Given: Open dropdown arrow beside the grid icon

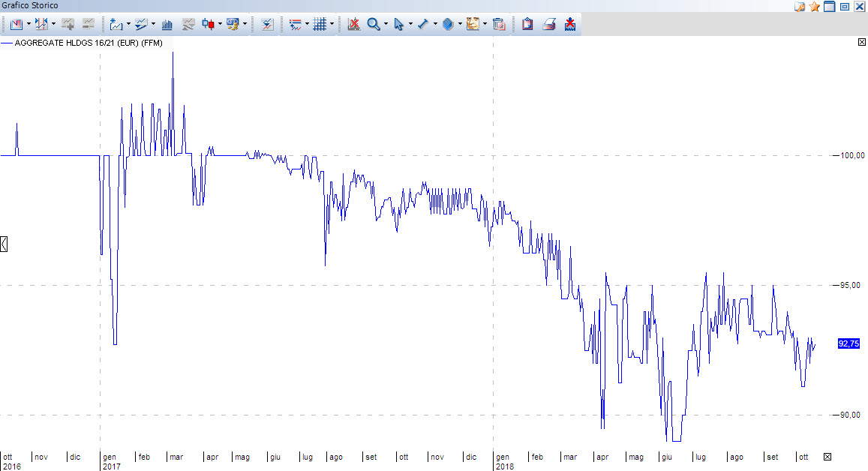Looking at the screenshot, I should pos(332,24).
